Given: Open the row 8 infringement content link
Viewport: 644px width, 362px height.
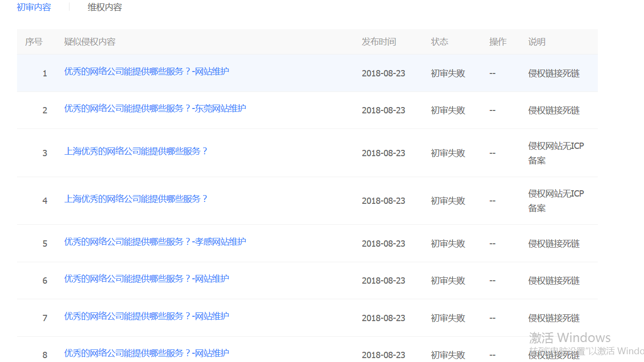Looking at the screenshot, I should click(146, 353).
